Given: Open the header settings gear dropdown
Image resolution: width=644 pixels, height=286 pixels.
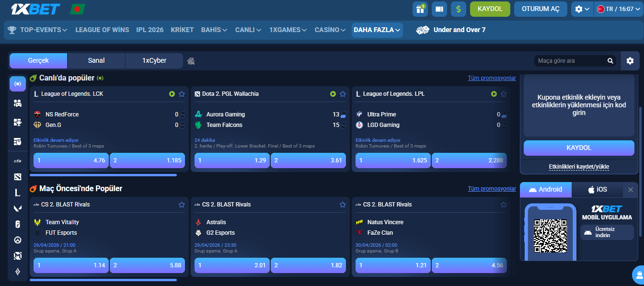Looking at the screenshot, I should click(582, 9).
